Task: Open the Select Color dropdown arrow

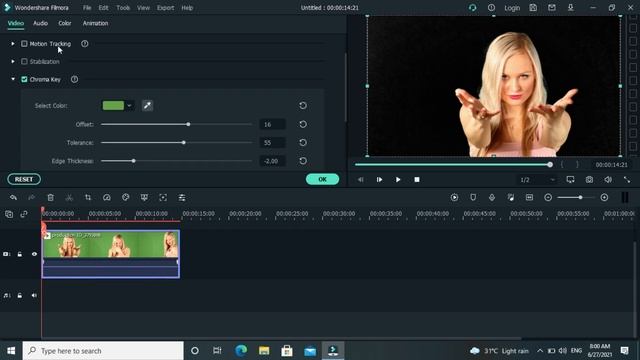Action: tap(129, 106)
